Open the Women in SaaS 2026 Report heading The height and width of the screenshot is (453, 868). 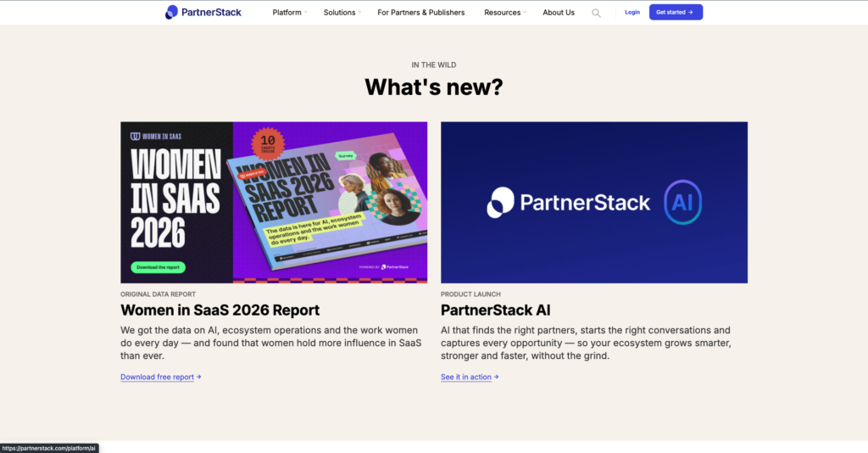click(220, 310)
